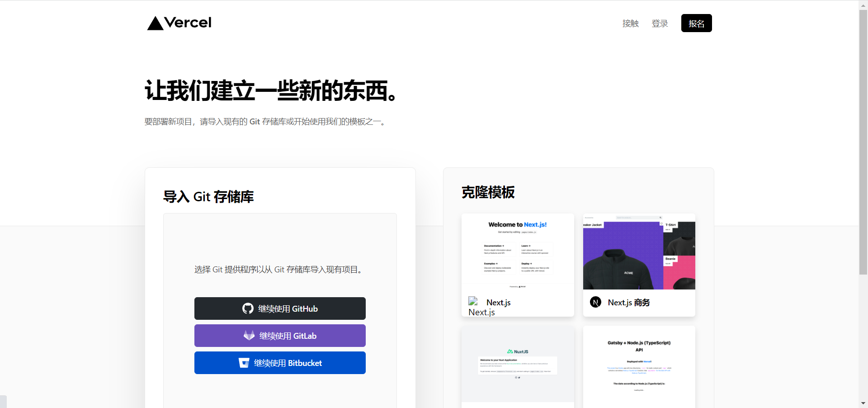Image resolution: width=868 pixels, height=408 pixels.
Task: Open the NuxtJS template thumbnail
Action: [x=518, y=364]
